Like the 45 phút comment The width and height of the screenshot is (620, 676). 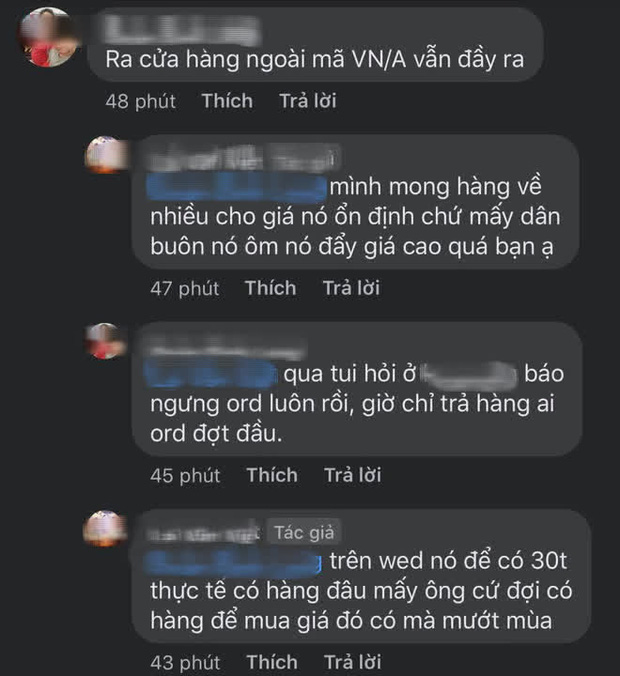[272, 475]
